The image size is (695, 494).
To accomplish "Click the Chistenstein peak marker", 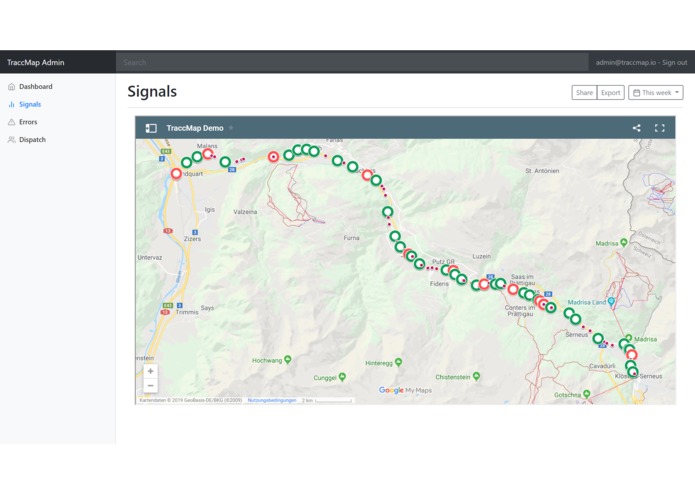I will (476, 376).
